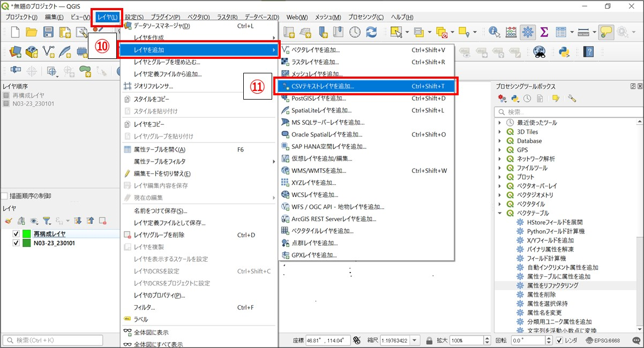Save project using the floppy disk icon

(x=48, y=33)
